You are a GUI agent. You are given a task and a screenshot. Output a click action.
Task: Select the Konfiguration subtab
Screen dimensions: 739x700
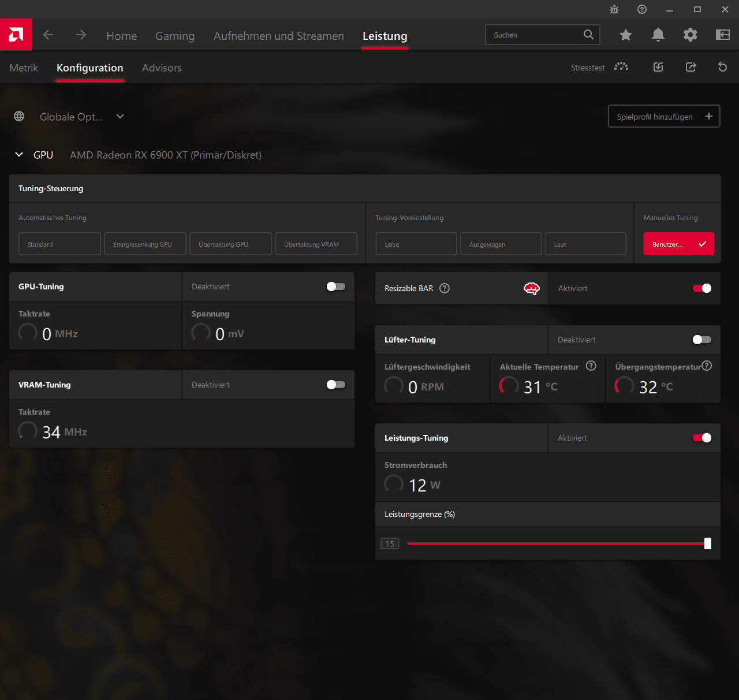[x=90, y=68]
